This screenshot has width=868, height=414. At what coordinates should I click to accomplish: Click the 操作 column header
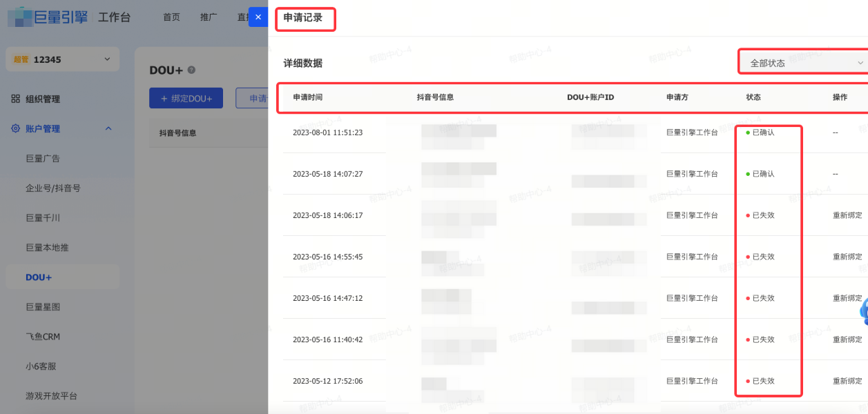[840, 97]
